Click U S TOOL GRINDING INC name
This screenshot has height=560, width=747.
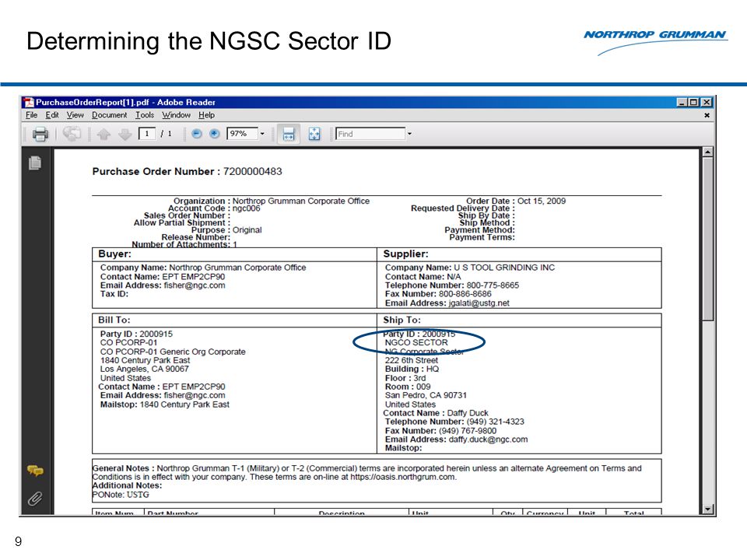(504, 268)
